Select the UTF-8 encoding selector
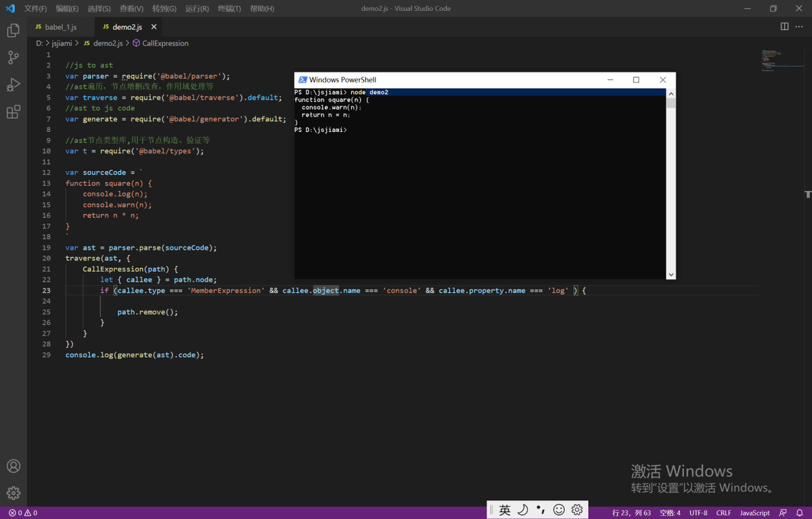This screenshot has width=812, height=519. click(698, 513)
